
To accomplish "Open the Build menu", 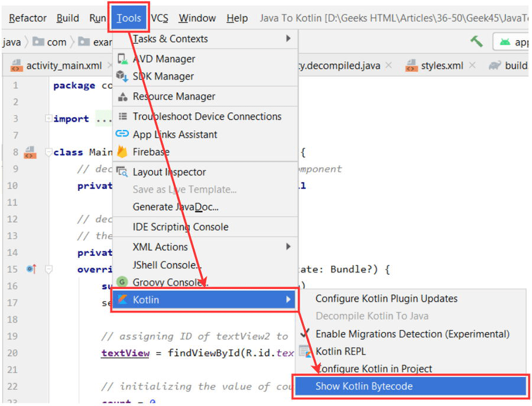I will [x=67, y=18].
